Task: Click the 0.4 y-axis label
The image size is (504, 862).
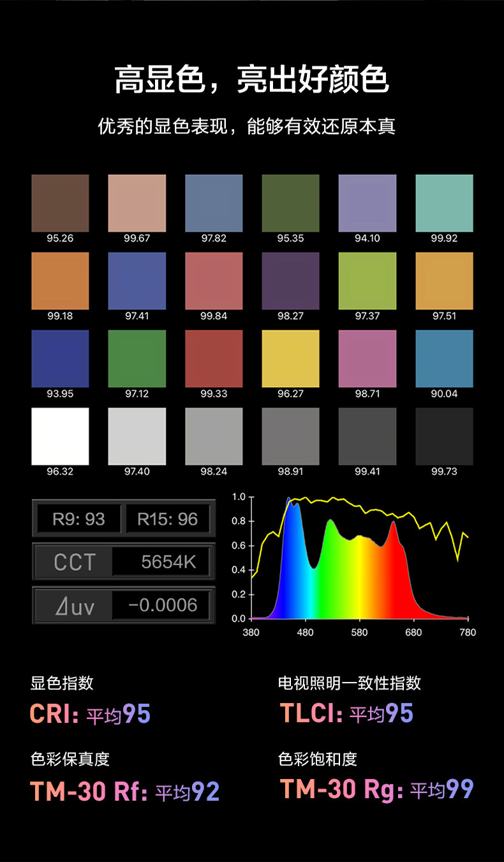Action: pos(238,570)
